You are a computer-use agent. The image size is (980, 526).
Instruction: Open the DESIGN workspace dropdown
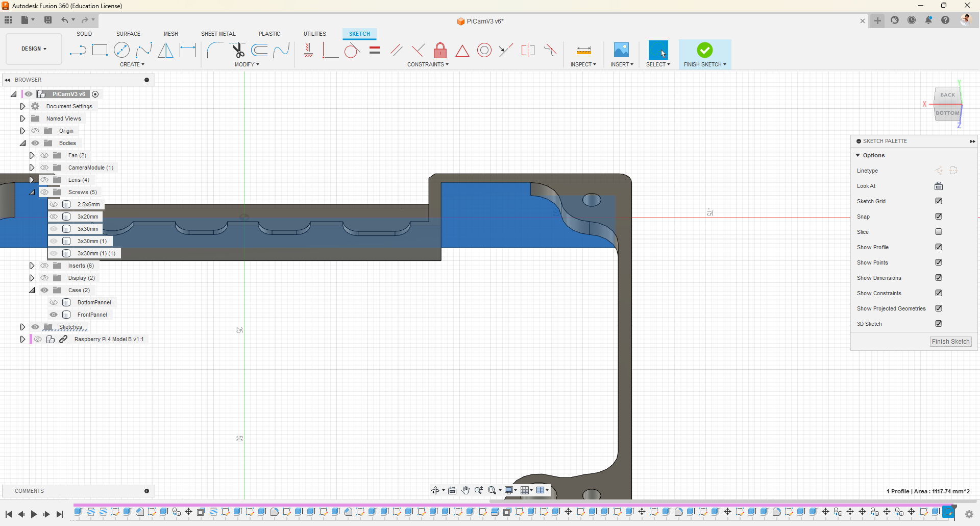pos(34,49)
